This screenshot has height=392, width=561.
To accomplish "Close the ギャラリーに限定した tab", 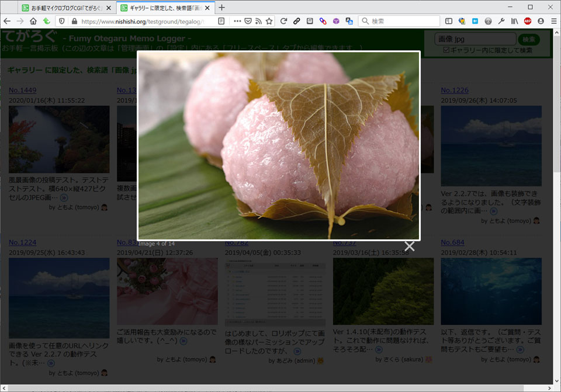I will (207, 8).
